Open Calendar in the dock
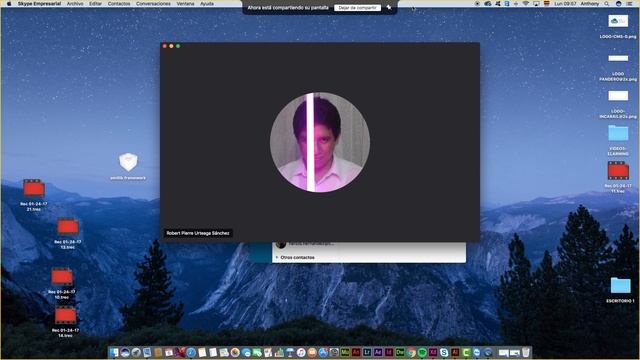Viewport: 640px width, 360px height. coord(169,352)
